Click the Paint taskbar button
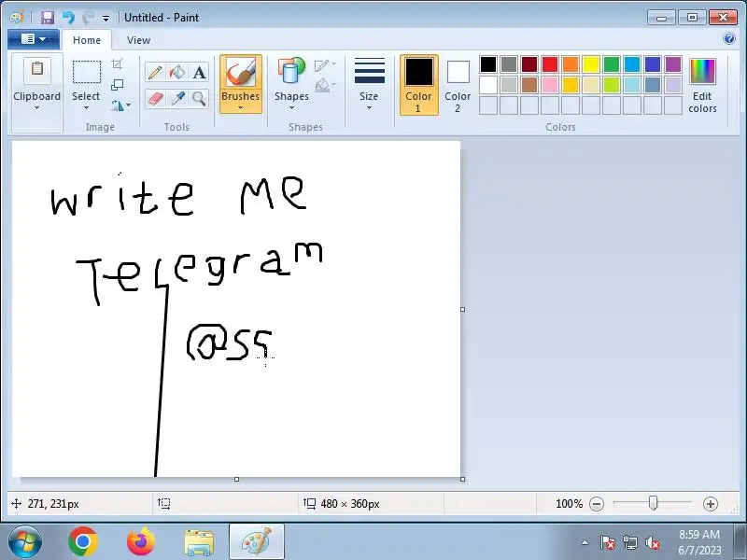 [x=256, y=542]
